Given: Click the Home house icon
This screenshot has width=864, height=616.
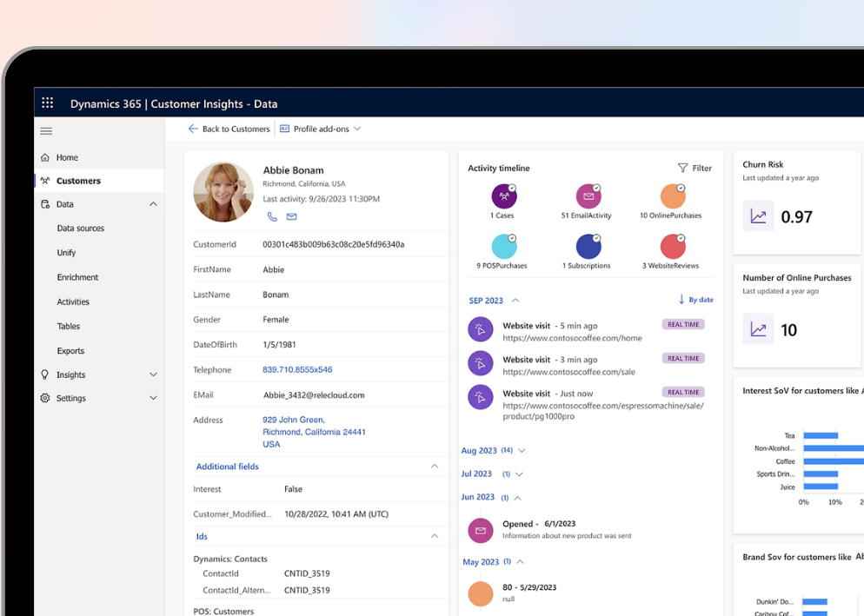Looking at the screenshot, I should click(x=45, y=157).
